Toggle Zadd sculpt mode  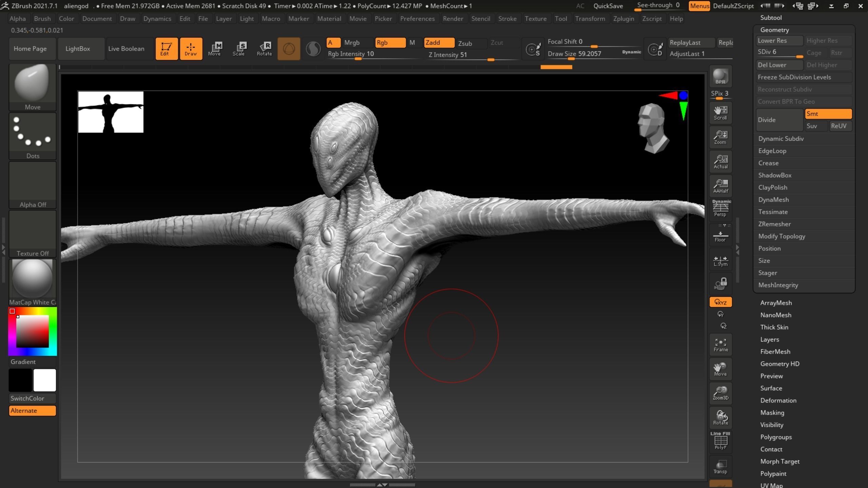tap(439, 43)
